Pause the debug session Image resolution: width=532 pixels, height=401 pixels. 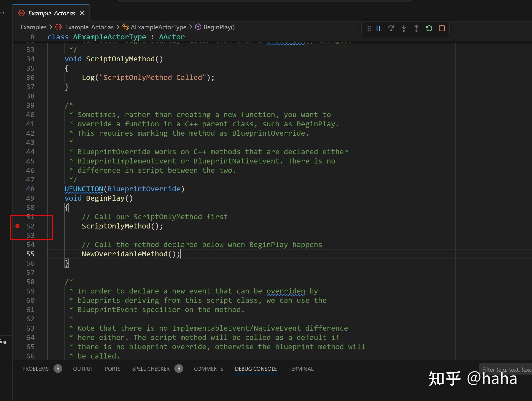(378, 28)
